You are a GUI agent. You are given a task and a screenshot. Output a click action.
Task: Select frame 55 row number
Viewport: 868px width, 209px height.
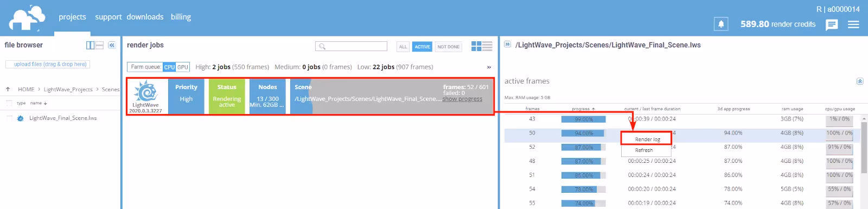(x=532, y=203)
